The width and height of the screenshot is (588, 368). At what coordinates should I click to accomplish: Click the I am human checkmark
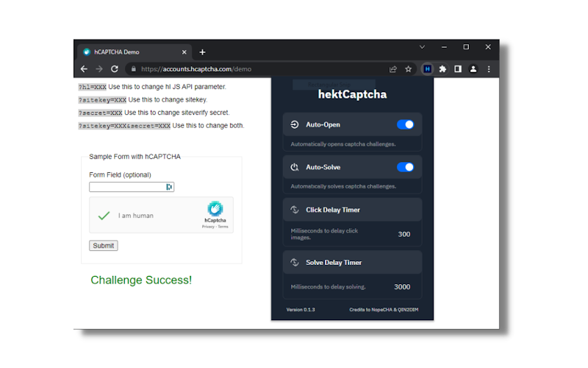point(104,216)
